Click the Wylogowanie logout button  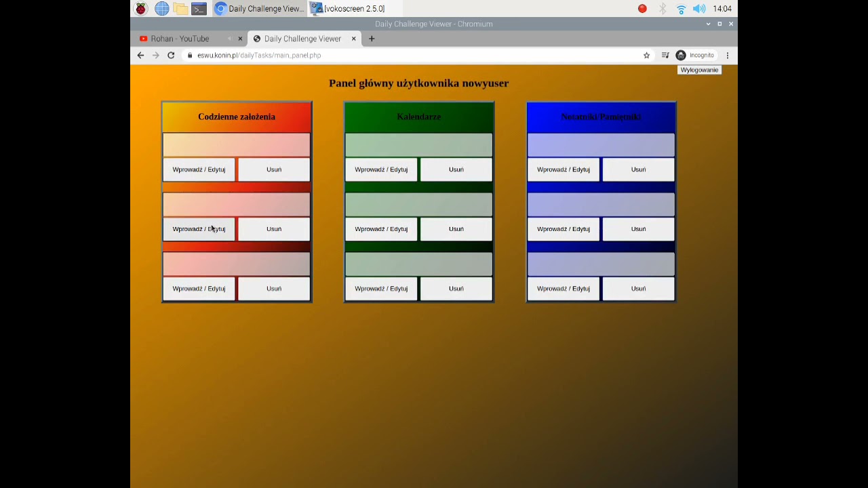tap(699, 70)
